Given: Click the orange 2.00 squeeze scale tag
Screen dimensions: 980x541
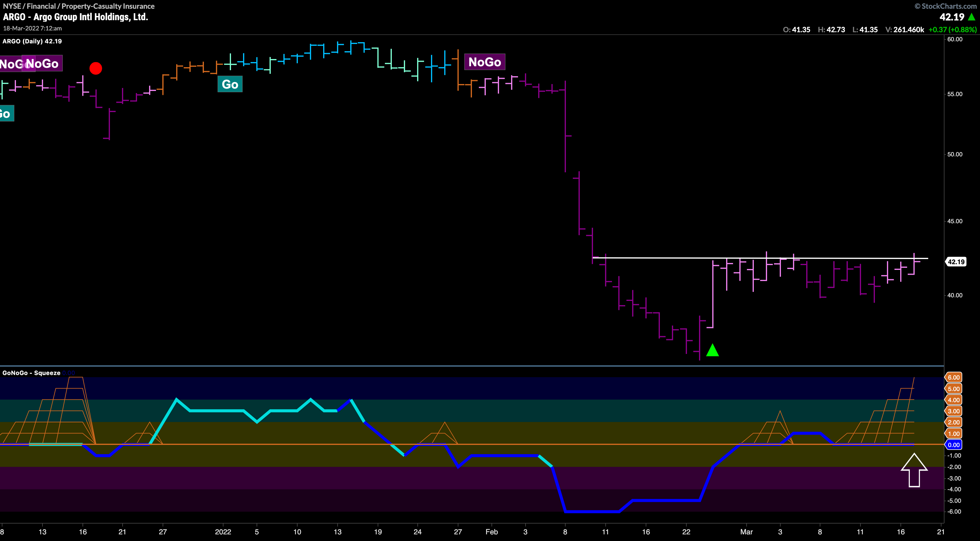Looking at the screenshot, I should coord(954,422).
